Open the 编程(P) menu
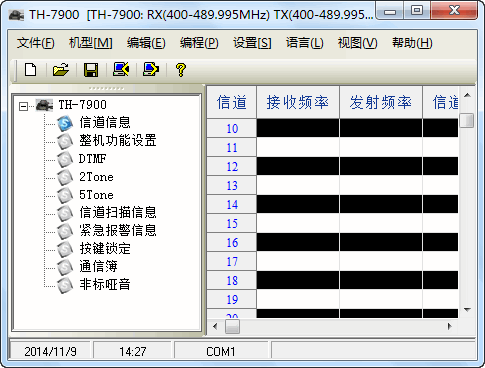This screenshot has height=368, width=485. pyautogui.click(x=199, y=43)
